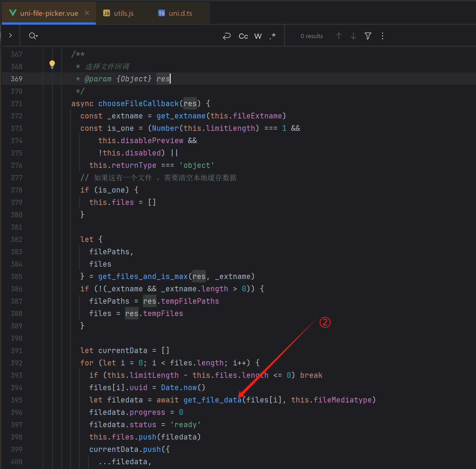Click 'tempFilePaths' on line 387
This screenshot has height=469, width=476.
click(x=190, y=301)
